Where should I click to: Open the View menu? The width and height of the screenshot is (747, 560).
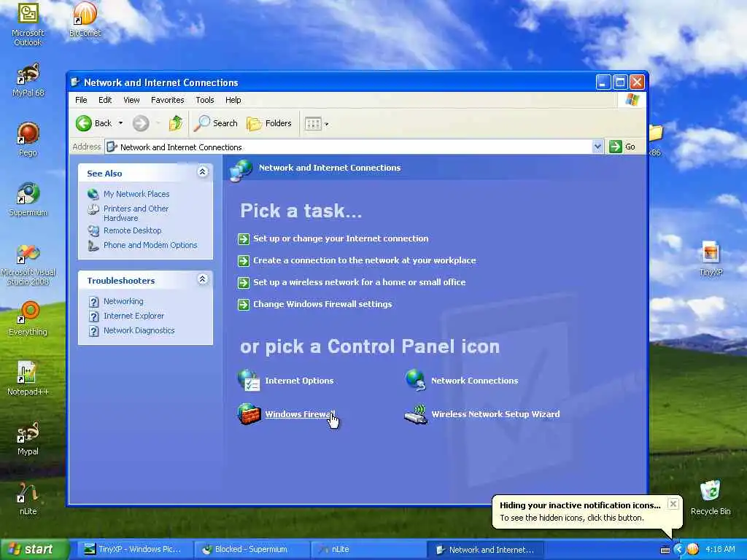tap(131, 100)
